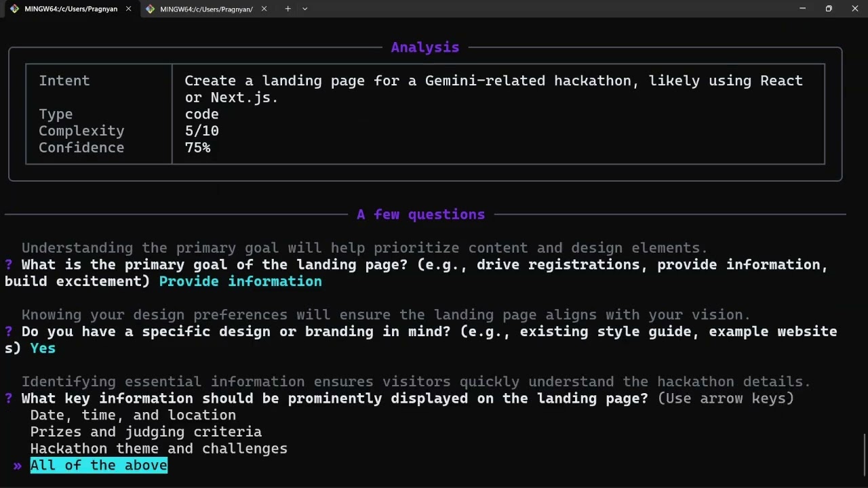This screenshot has height=488, width=868.
Task: Open a new terminal tab
Action: tap(288, 9)
